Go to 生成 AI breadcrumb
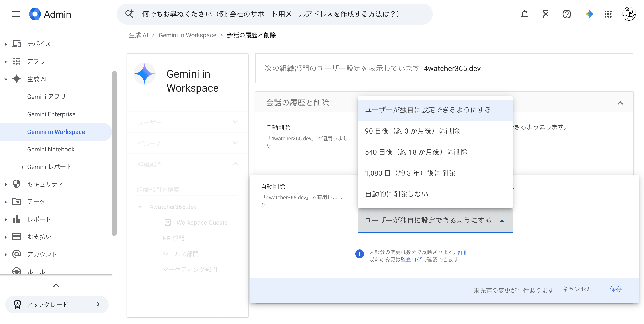Viewport: 644px width, 324px height. pyautogui.click(x=138, y=35)
